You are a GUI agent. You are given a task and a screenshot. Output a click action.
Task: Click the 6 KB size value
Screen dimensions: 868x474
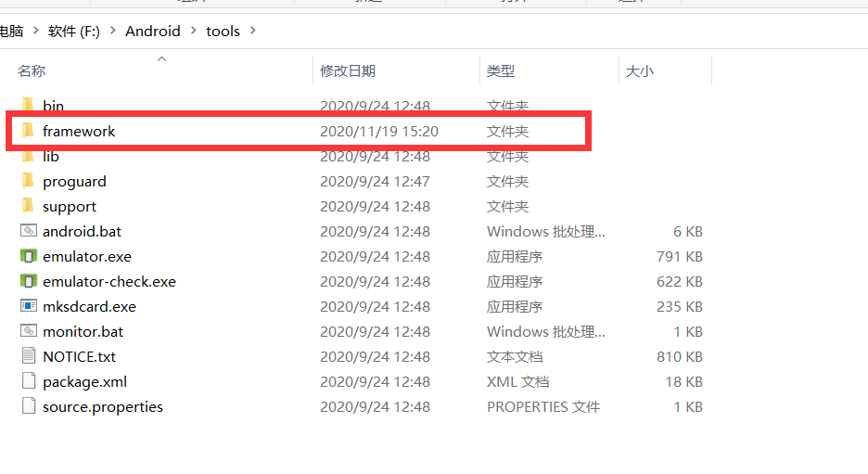point(687,232)
